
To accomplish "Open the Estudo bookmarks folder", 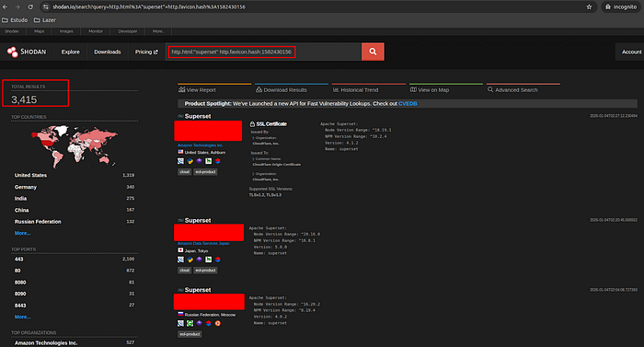I will [x=15, y=20].
